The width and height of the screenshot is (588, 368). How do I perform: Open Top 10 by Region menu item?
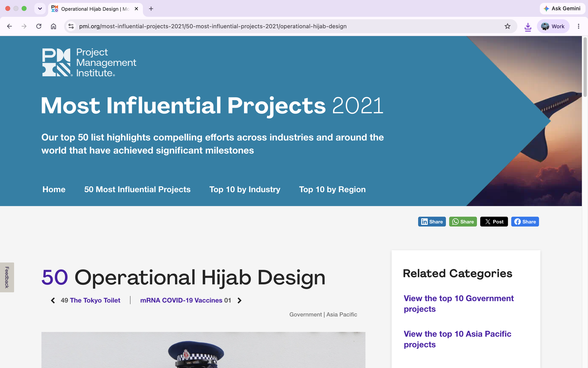(332, 189)
